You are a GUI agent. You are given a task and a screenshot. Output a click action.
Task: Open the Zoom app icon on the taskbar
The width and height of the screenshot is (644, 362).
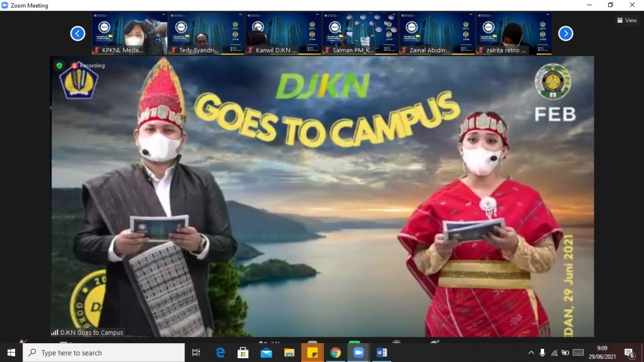359,353
